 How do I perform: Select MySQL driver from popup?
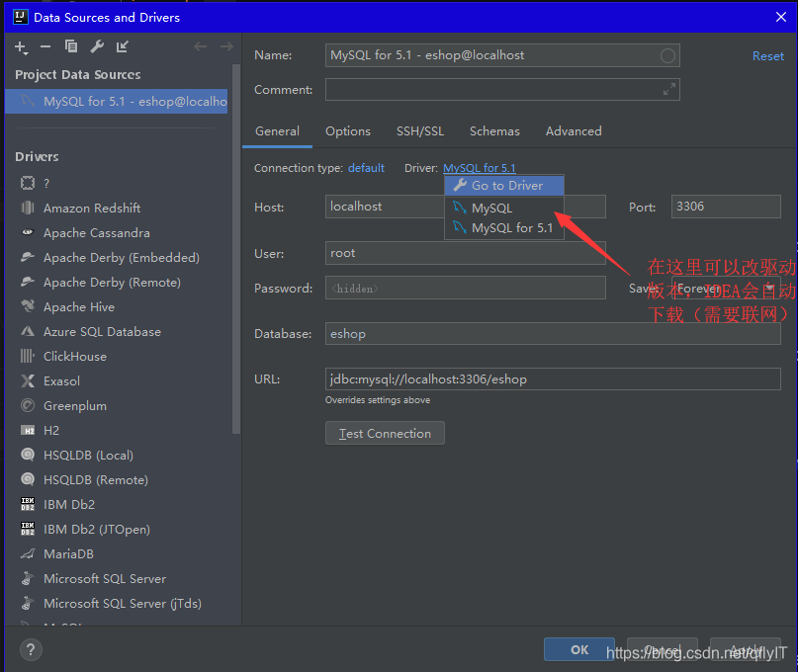point(504,209)
